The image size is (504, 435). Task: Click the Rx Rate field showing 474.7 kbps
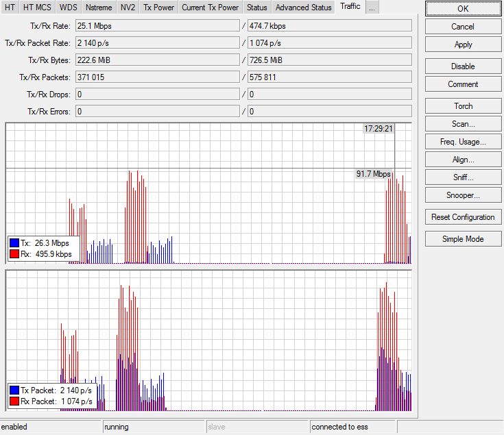coord(330,26)
